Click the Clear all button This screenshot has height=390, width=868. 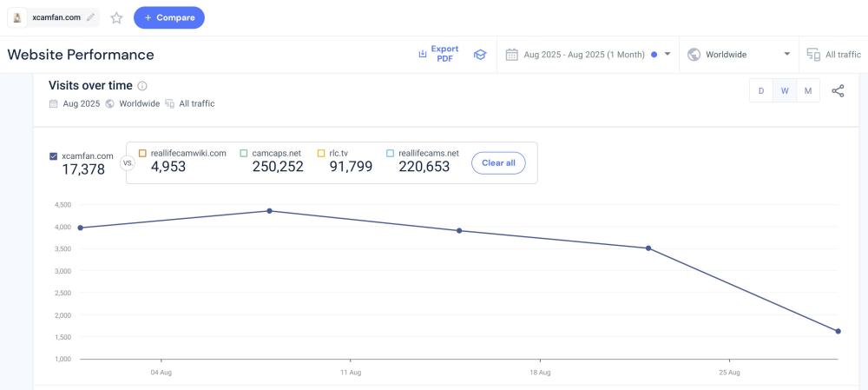point(498,162)
